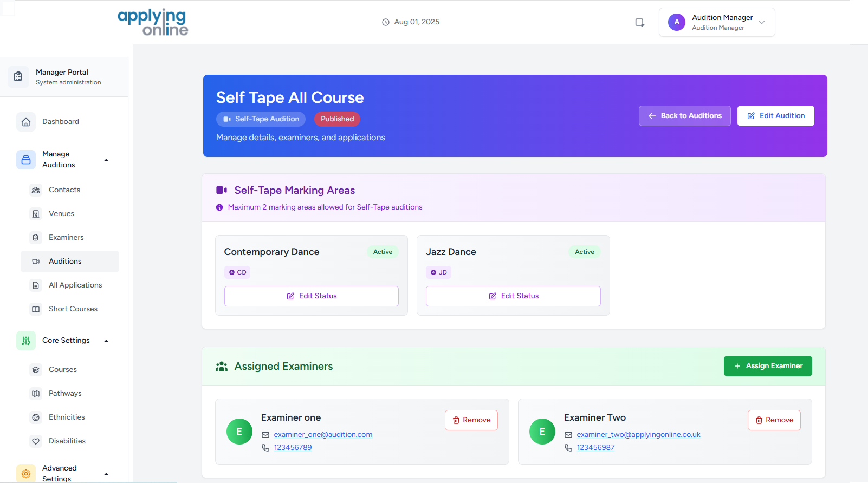Click the notification icon in the header
This screenshot has height=483, width=868.
click(x=639, y=23)
